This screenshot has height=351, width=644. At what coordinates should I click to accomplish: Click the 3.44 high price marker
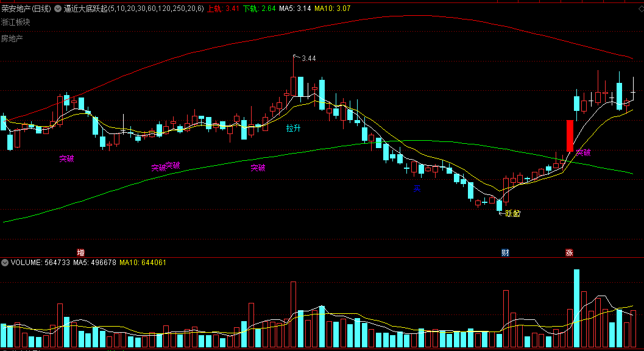click(308, 58)
